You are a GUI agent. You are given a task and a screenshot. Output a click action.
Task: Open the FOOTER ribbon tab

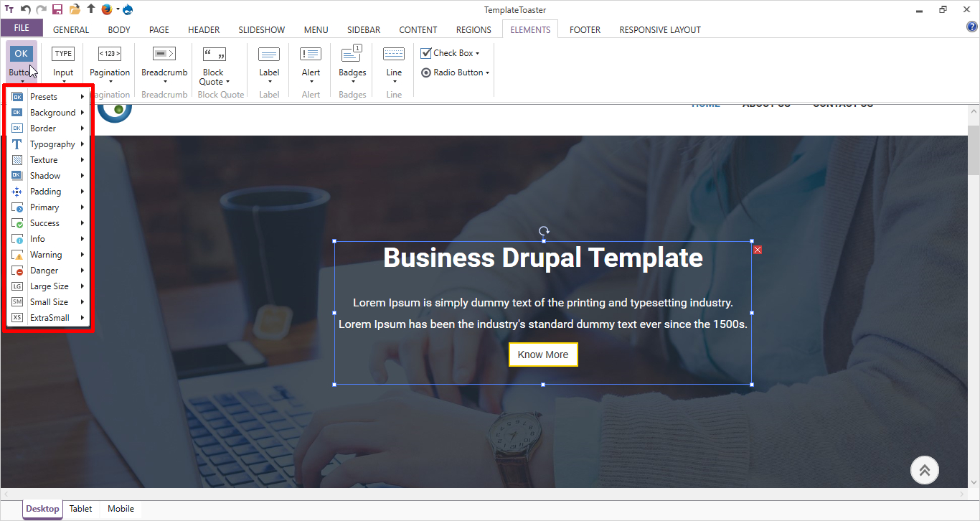585,29
